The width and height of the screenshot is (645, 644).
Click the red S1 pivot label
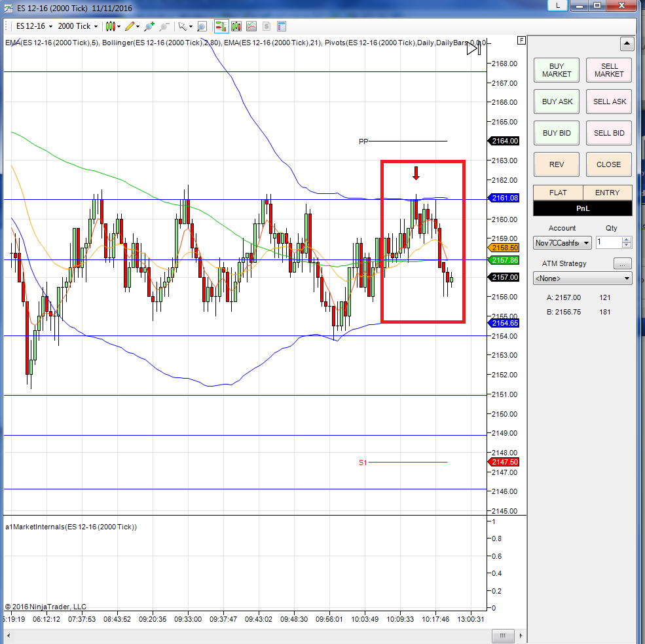click(362, 463)
